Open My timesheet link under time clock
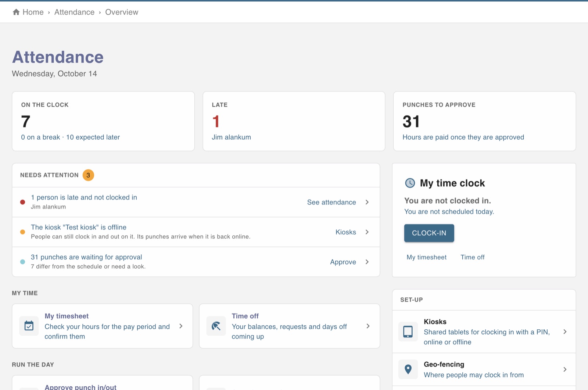Viewport: 588px width, 390px height. [x=426, y=257]
